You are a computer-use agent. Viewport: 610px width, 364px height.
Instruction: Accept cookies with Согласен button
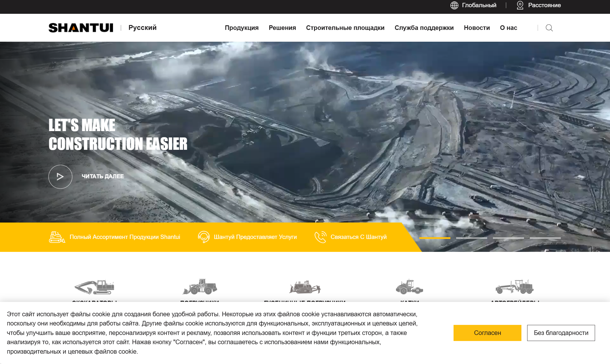[x=487, y=333]
